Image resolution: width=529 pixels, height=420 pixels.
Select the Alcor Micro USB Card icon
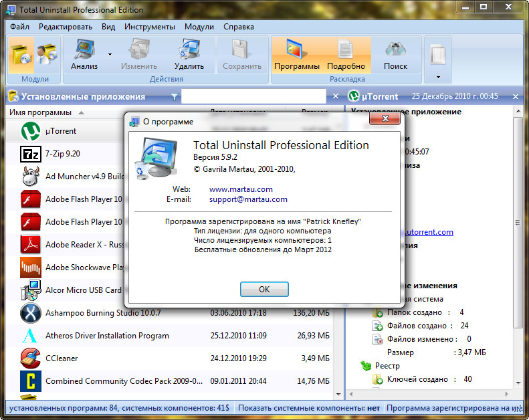tap(31, 290)
